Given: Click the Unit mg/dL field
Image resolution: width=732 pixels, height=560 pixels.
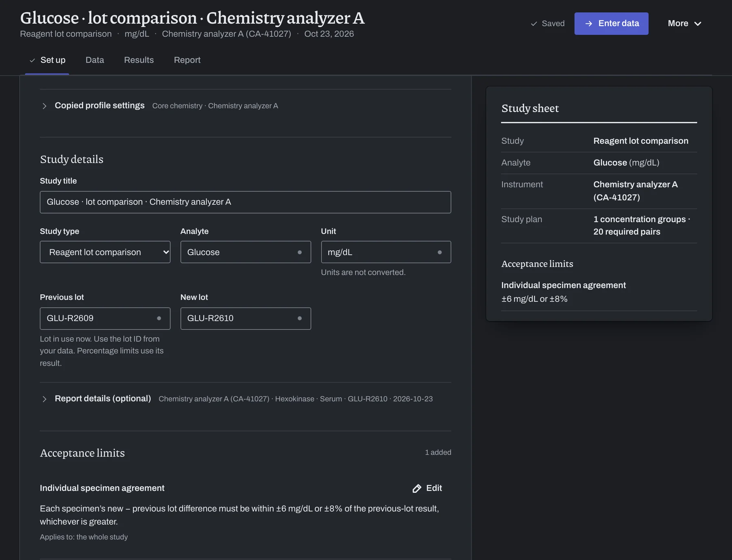Looking at the screenshot, I should click(x=386, y=252).
